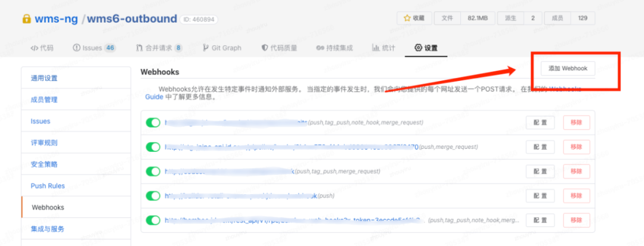Switch to the Issues tab

pyautogui.click(x=94, y=48)
